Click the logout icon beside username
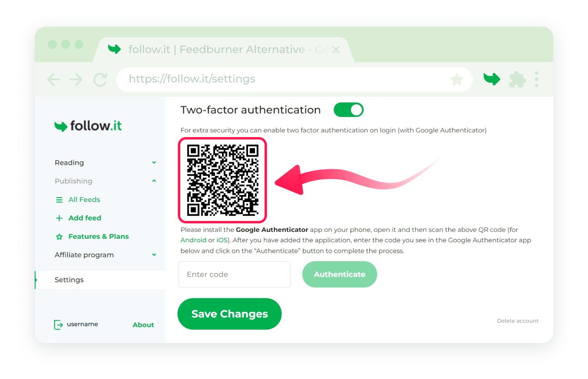Image resolution: width=588 pixels, height=379 pixels. pyautogui.click(x=58, y=325)
